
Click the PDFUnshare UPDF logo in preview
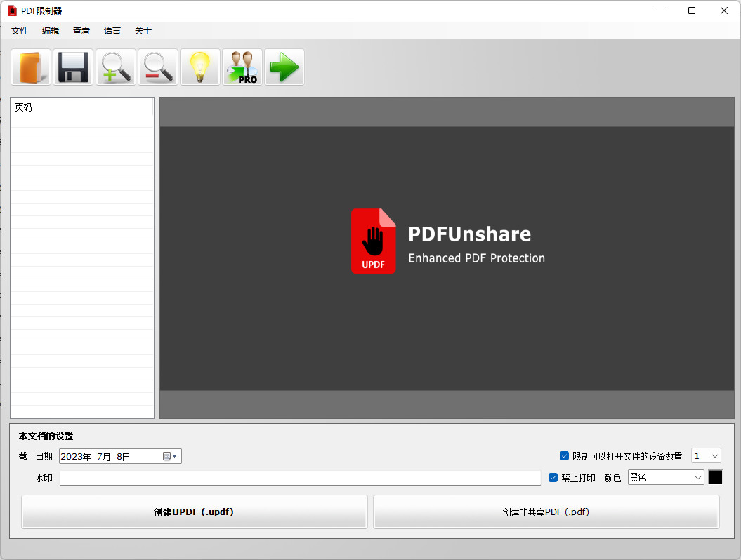pyautogui.click(x=374, y=241)
